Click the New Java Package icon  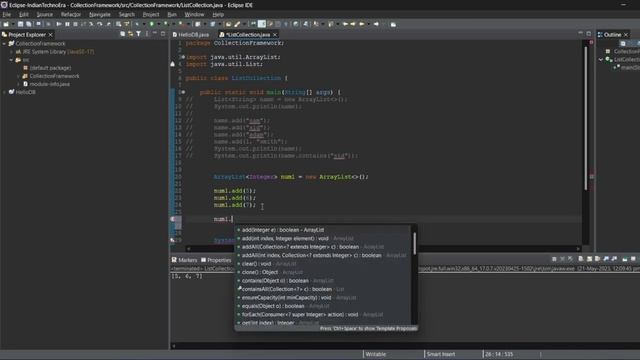click(198, 24)
